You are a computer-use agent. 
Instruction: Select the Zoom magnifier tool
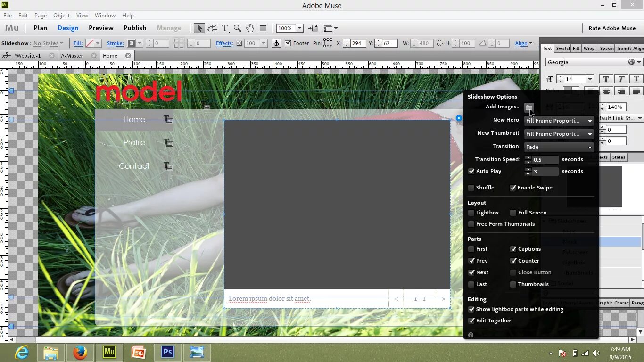tap(238, 28)
